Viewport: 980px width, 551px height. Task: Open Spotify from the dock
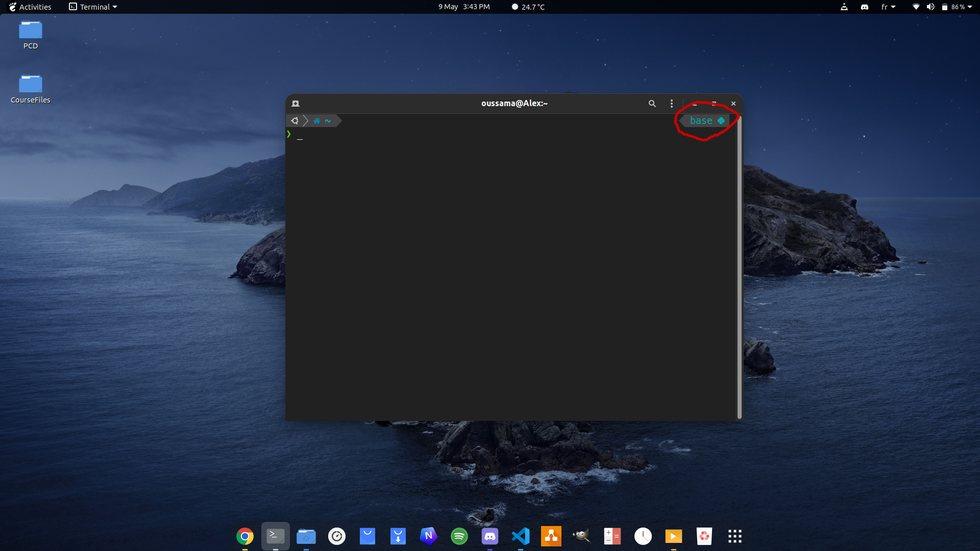click(x=459, y=536)
